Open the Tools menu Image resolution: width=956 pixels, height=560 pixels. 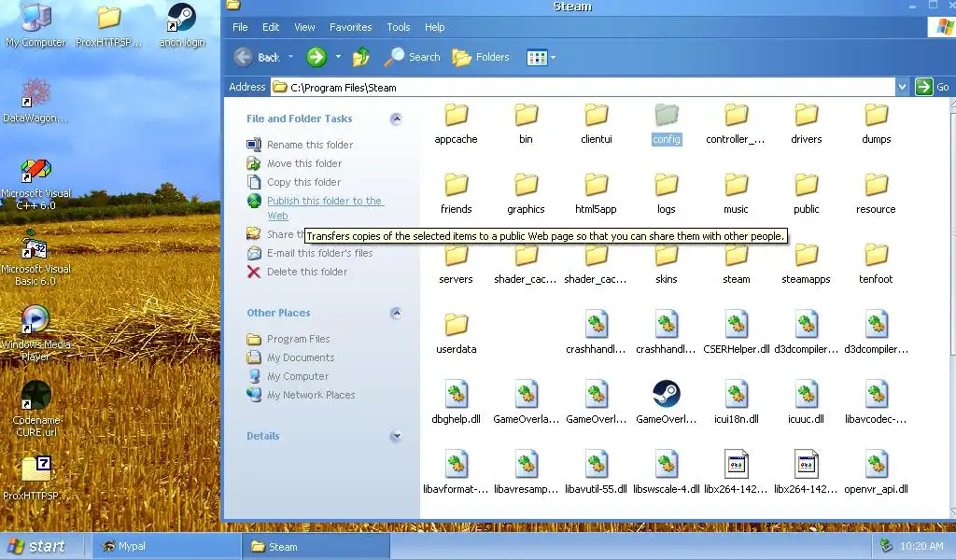(398, 27)
